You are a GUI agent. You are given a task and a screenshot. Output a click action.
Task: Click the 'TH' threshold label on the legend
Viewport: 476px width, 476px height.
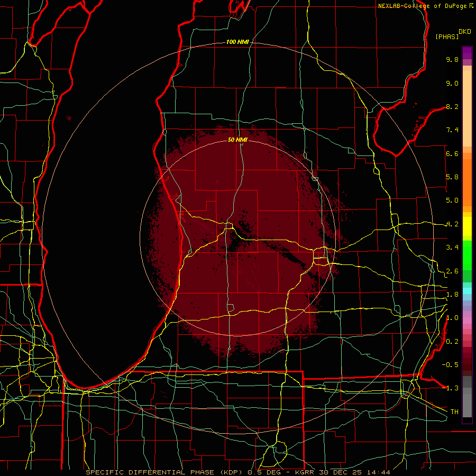tap(454, 412)
